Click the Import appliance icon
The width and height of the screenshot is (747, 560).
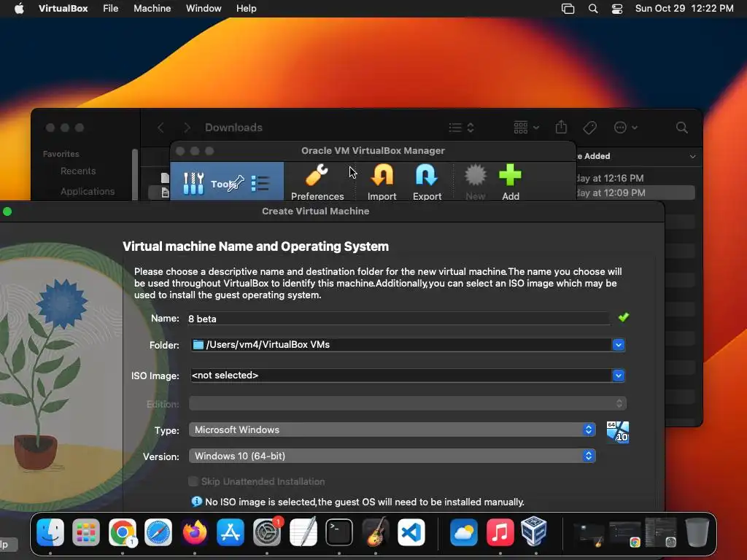point(382,182)
